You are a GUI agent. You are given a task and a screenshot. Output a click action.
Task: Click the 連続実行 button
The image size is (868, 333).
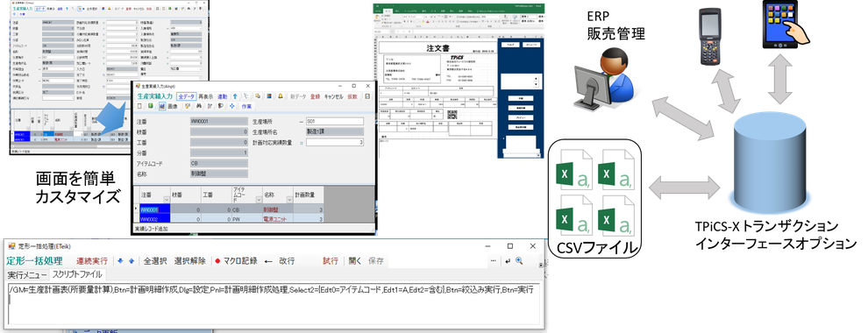pos(92,261)
